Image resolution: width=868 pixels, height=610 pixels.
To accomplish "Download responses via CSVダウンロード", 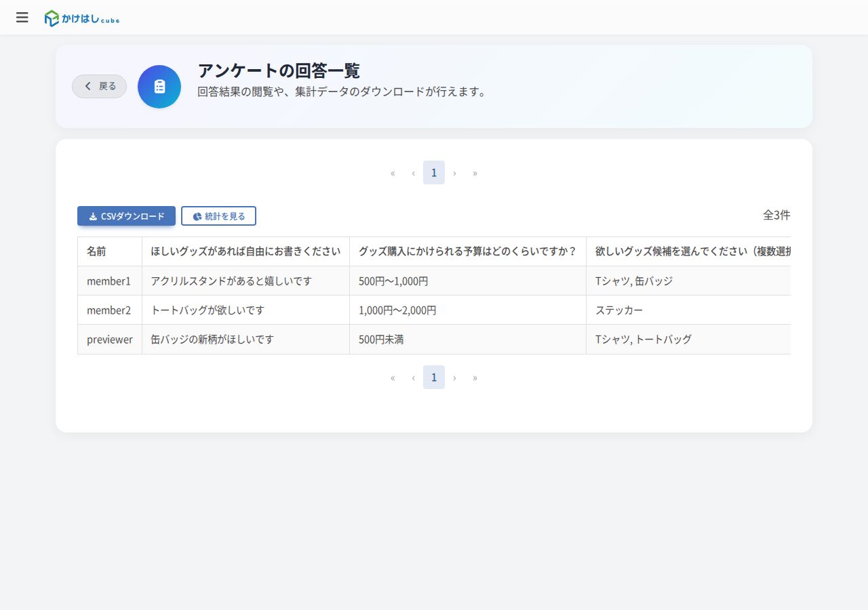I will click(x=127, y=216).
